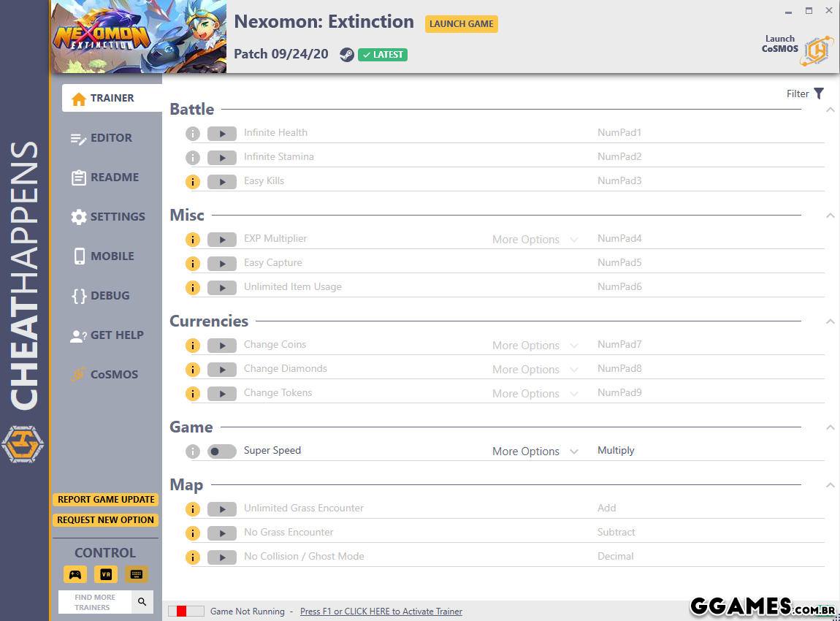Activate the Easy Kills cheat button
This screenshot has width=840, height=621.
221,182
